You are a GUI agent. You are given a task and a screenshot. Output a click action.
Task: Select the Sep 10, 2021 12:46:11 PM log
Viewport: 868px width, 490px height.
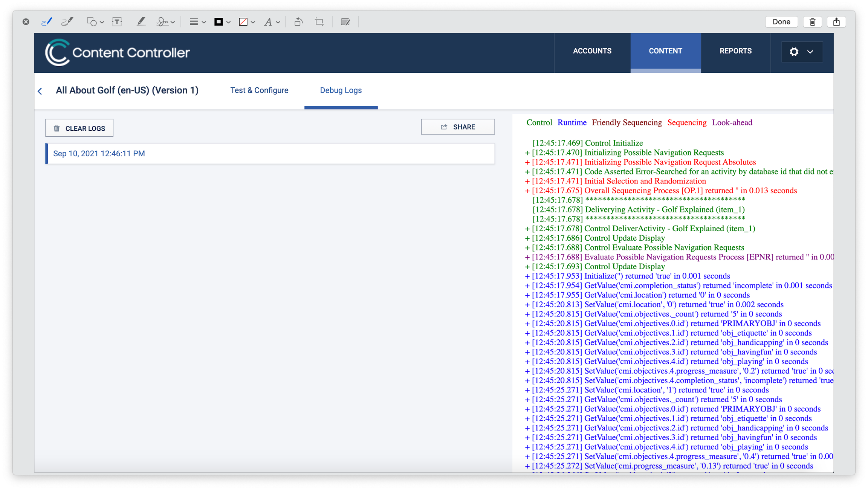point(270,154)
